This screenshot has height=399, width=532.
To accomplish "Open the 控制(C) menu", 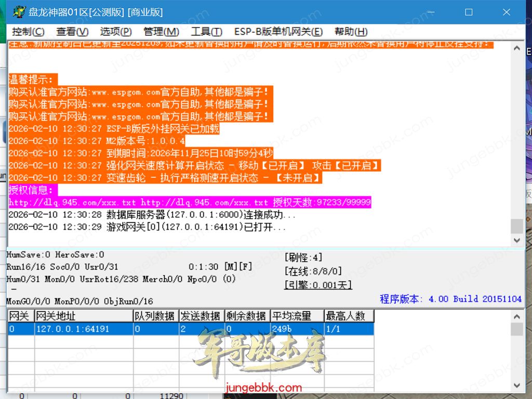I will click(28, 32).
